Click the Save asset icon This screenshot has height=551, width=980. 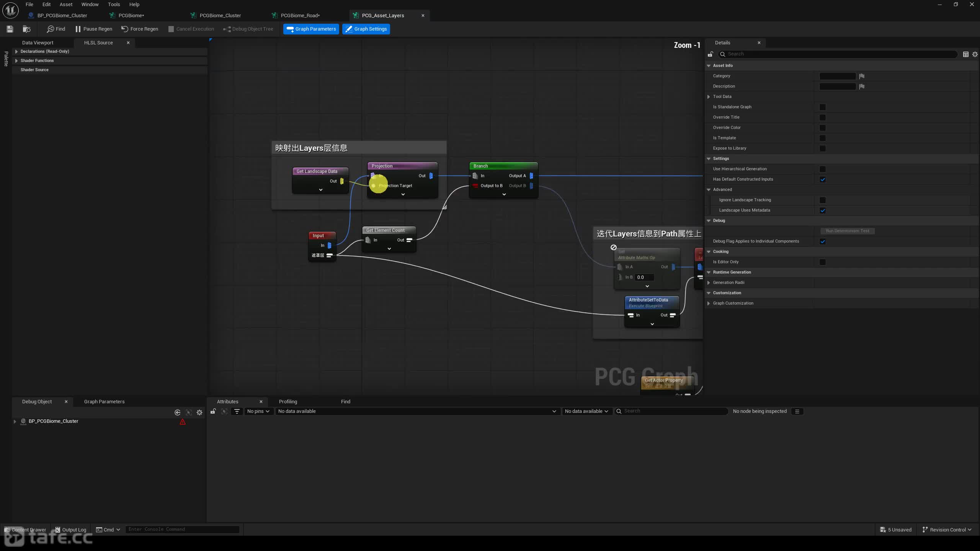tap(10, 29)
